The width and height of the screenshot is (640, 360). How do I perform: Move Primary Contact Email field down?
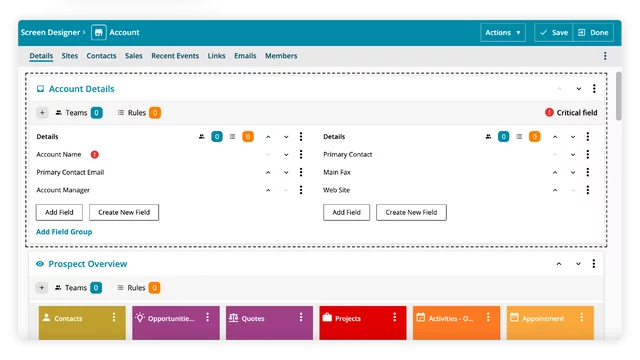point(286,172)
